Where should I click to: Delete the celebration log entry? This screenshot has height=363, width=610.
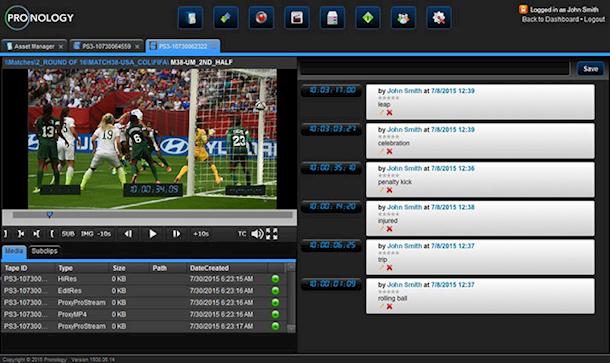pyautogui.click(x=389, y=151)
